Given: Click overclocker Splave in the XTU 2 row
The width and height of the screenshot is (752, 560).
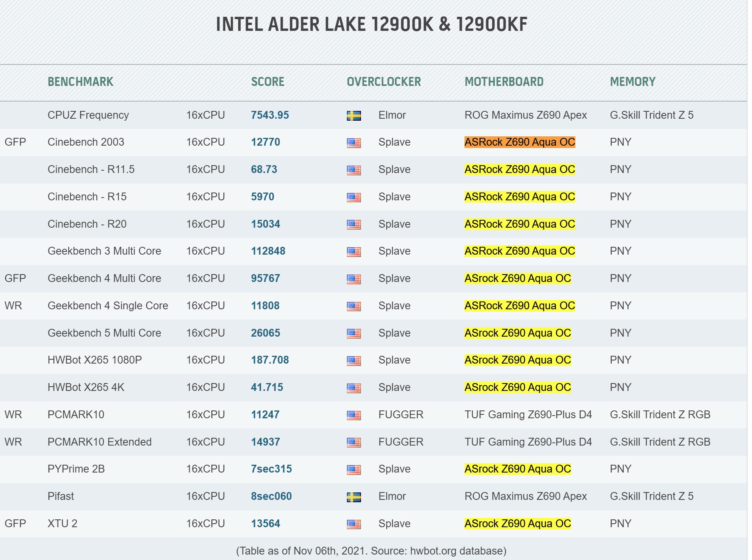Looking at the screenshot, I should [x=395, y=524].
